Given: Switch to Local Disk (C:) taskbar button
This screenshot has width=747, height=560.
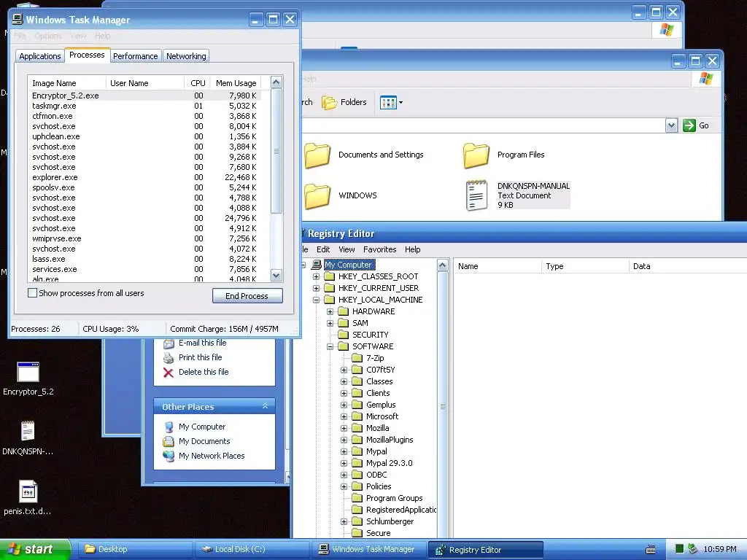Looking at the screenshot, I should [x=251, y=550].
